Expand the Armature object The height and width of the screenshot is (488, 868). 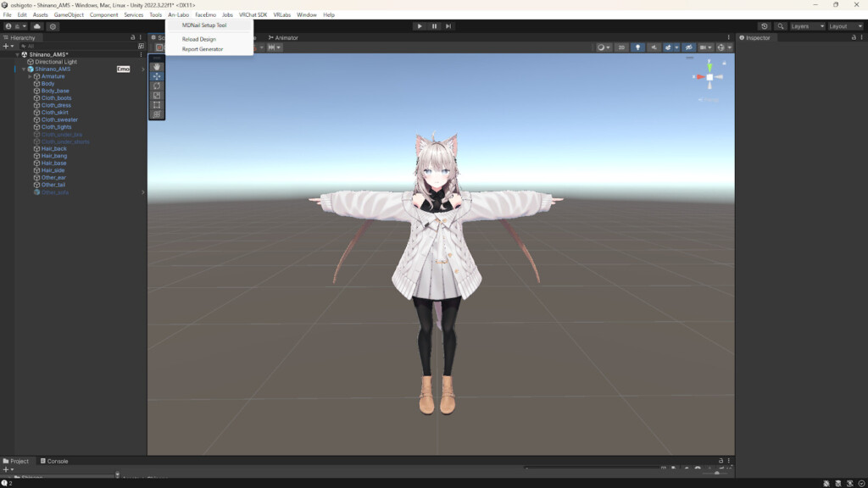coord(30,76)
